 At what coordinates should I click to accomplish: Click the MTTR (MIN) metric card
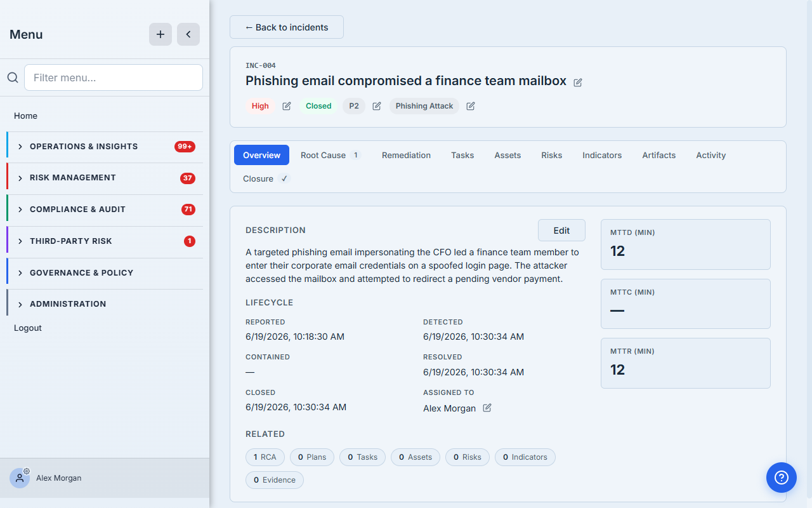[x=686, y=363]
